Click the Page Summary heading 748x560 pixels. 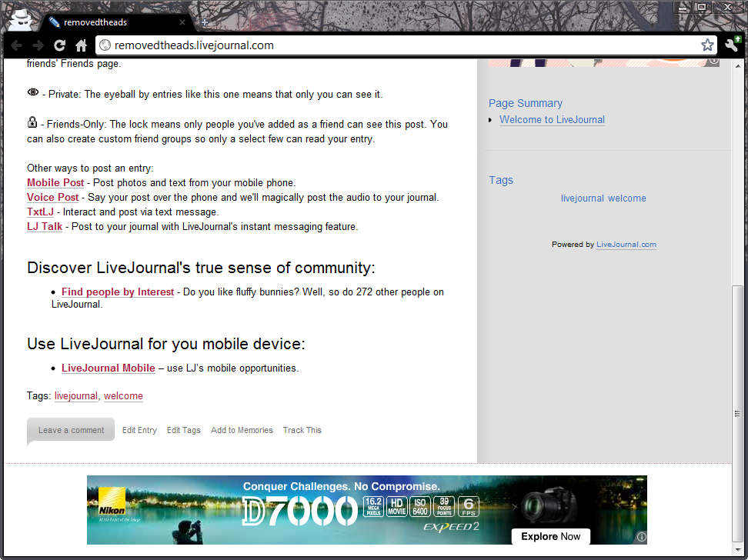tap(526, 103)
